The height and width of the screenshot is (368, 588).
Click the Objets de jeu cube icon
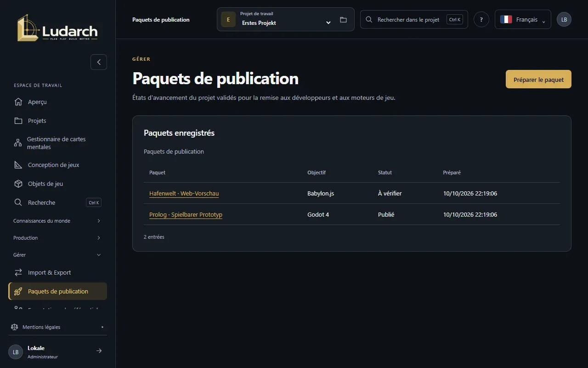pyautogui.click(x=18, y=184)
